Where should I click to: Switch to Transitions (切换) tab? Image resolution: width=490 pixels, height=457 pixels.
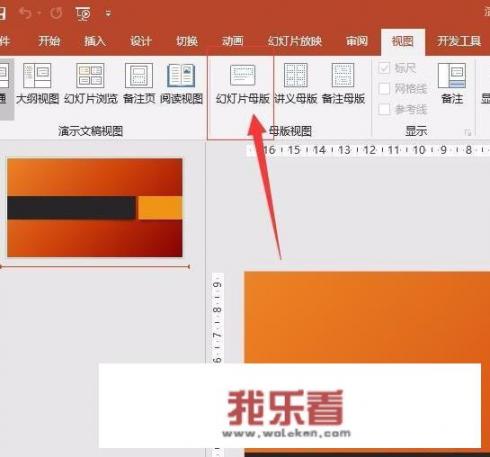pos(187,41)
